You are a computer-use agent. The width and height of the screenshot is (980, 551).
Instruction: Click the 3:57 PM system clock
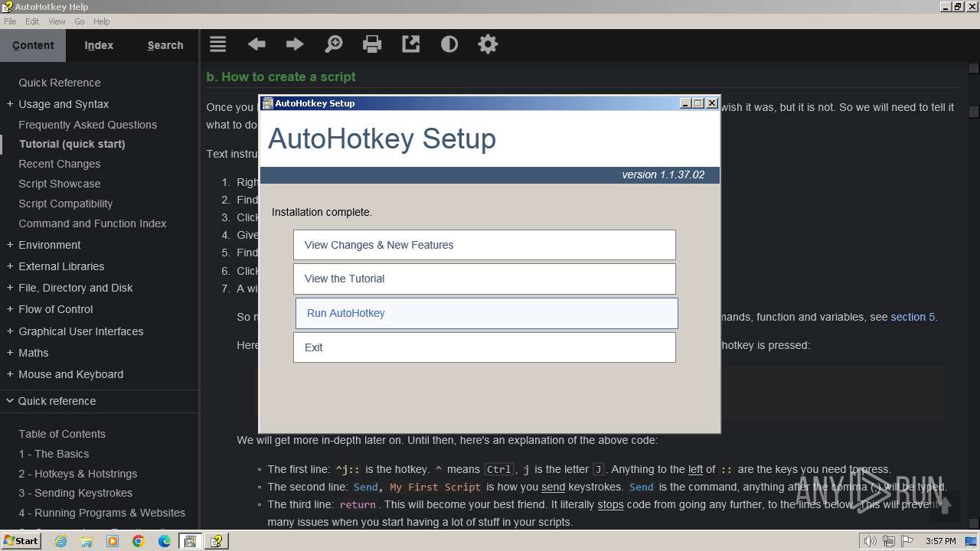(x=940, y=541)
